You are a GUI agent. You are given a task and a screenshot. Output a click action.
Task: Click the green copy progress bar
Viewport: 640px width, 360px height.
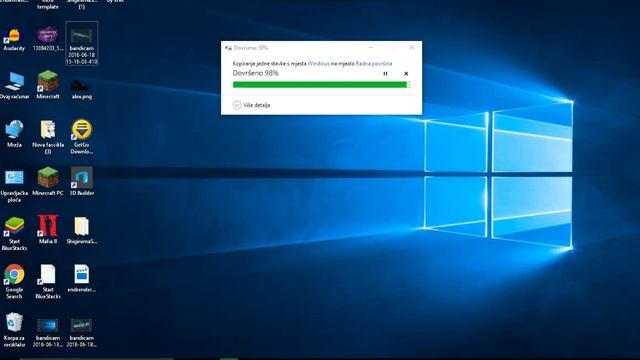pyautogui.click(x=321, y=85)
